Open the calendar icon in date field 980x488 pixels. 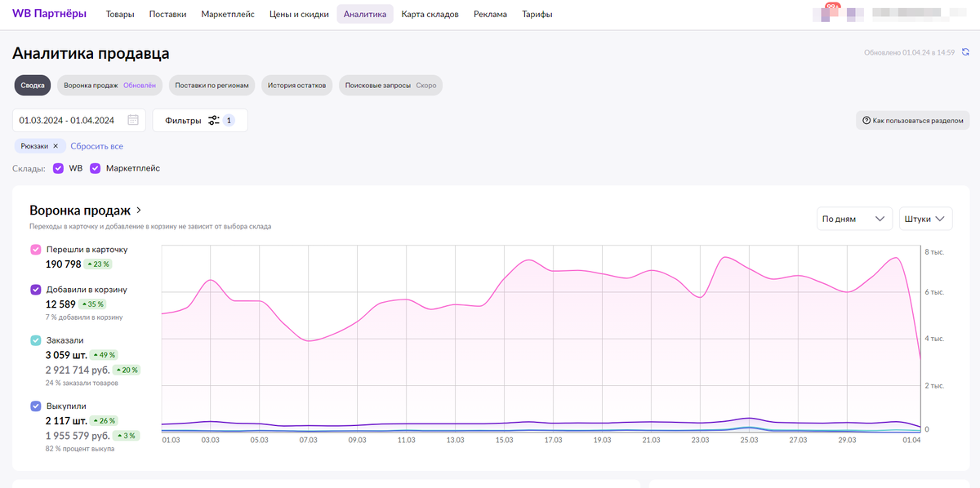coord(133,120)
